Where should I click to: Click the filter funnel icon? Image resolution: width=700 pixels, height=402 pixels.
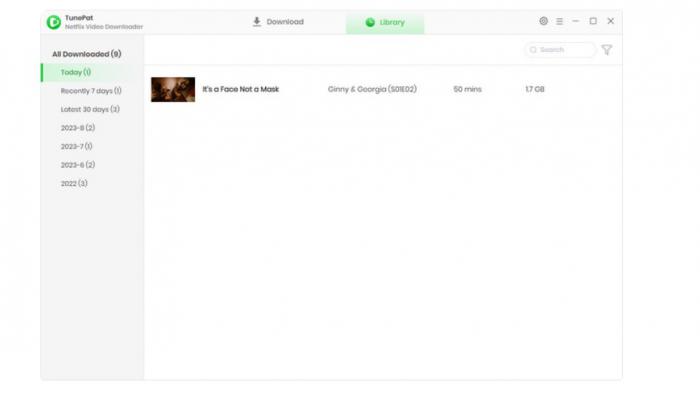pyautogui.click(x=607, y=50)
